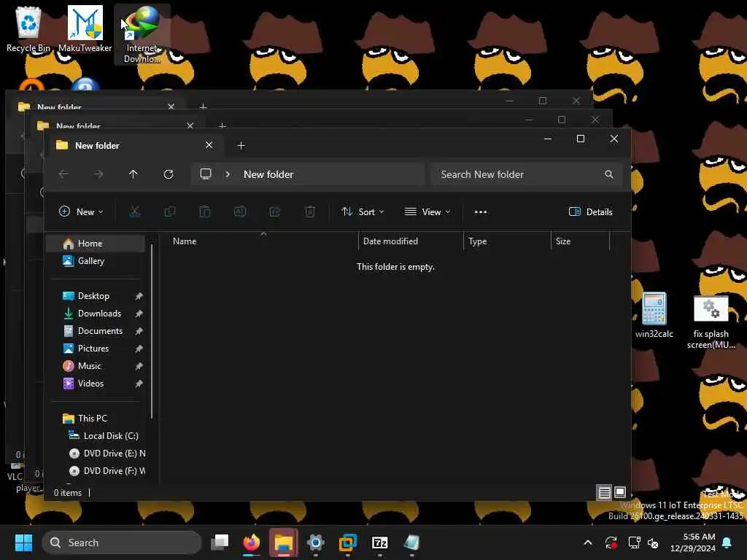Viewport: 747px width, 560px height.
Task: Go forward using the right arrow
Action: point(98,174)
